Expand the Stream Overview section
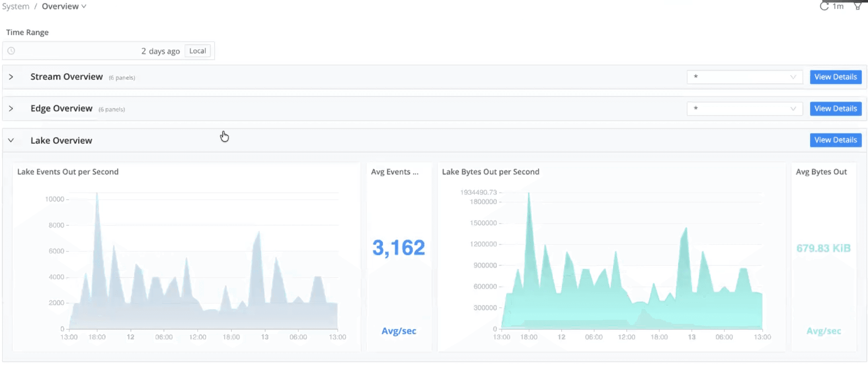This screenshot has height=366, width=868. 12,77
